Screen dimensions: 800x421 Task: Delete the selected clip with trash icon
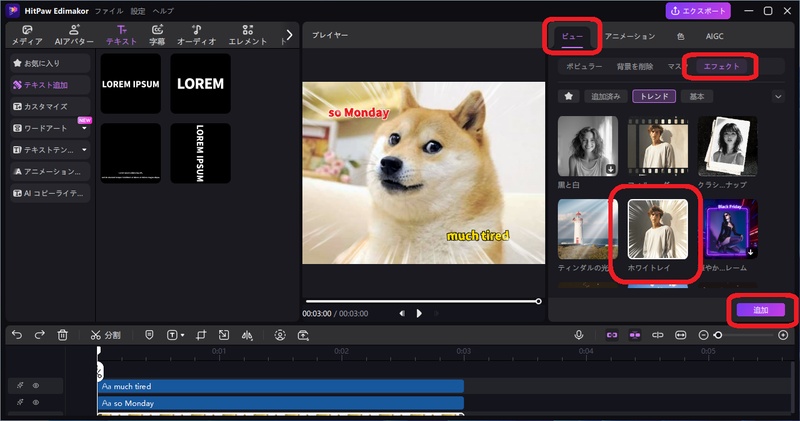click(62, 335)
